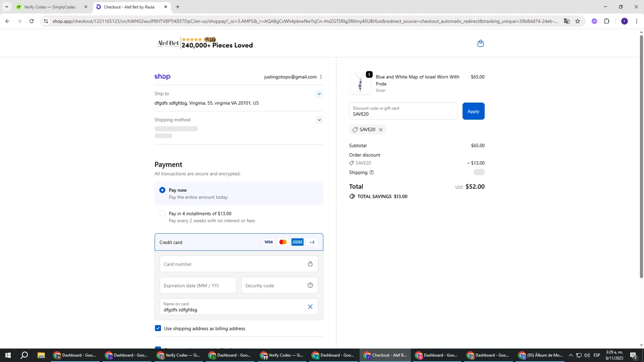The image size is (644, 362).
Task: Open shipping cost info tooltip
Action: [371, 172]
